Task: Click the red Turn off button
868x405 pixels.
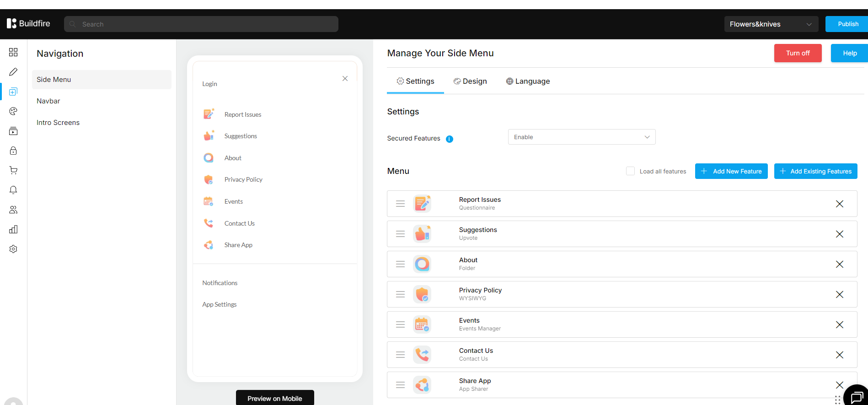Action: click(798, 53)
